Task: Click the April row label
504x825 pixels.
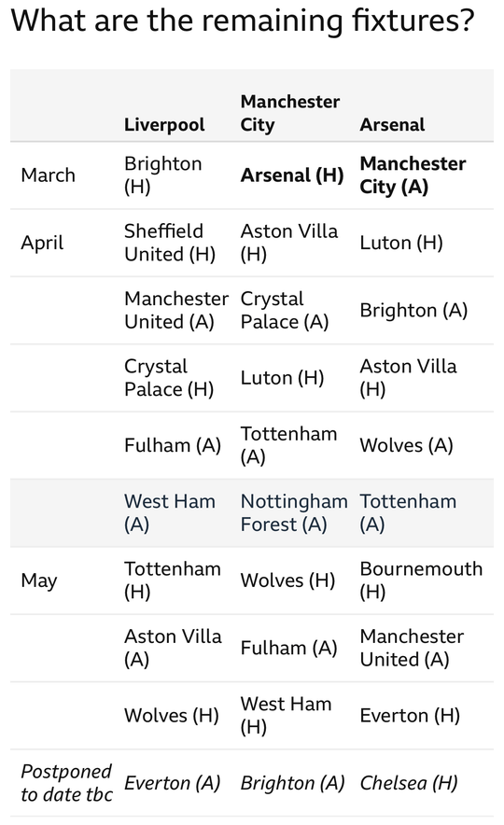Action: pos(42,243)
